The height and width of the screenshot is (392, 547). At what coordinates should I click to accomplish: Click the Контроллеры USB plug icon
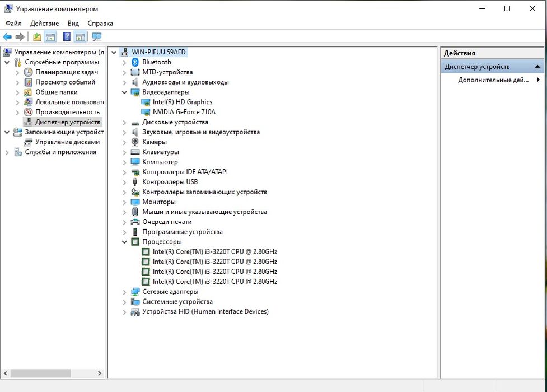pos(135,182)
